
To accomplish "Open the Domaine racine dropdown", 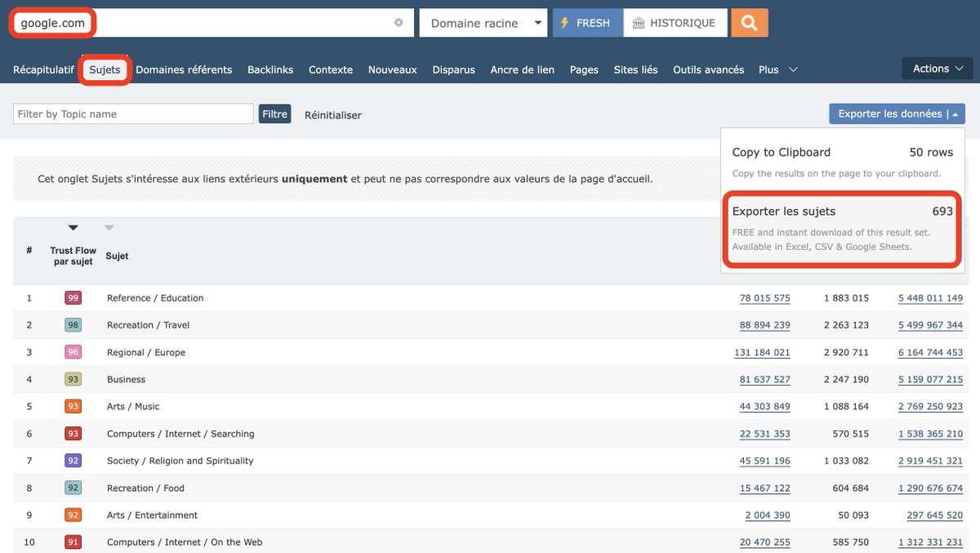I will 483,23.
